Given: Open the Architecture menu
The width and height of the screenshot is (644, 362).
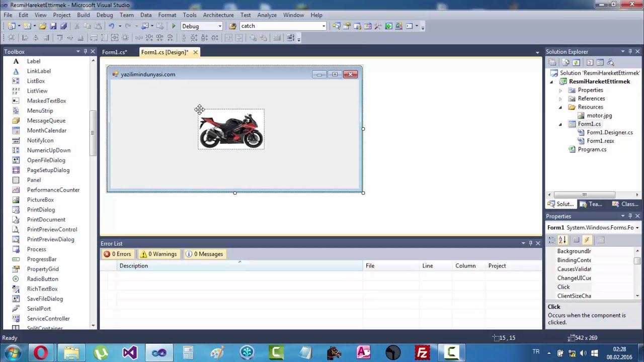Looking at the screenshot, I should click(218, 15).
